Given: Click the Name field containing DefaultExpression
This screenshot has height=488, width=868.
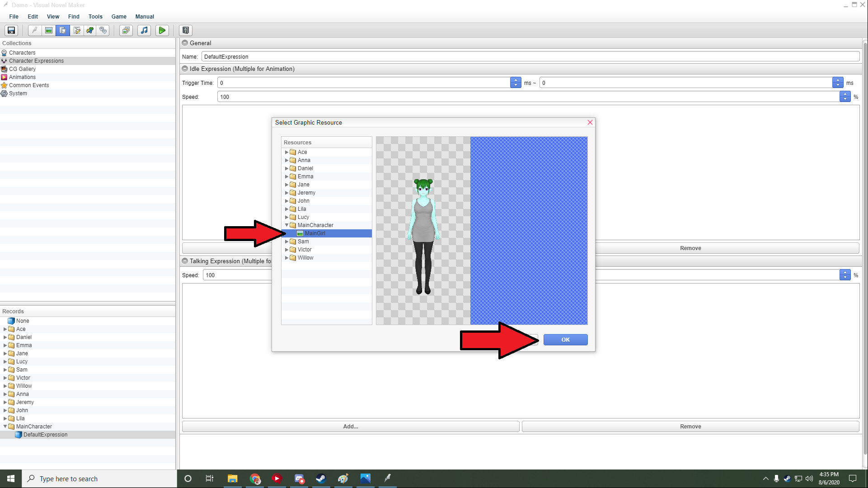Looking at the screenshot, I should click(530, 56).
